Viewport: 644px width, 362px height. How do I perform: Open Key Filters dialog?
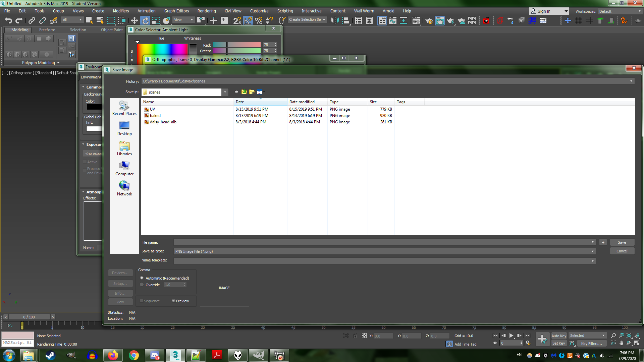(592, 343)
